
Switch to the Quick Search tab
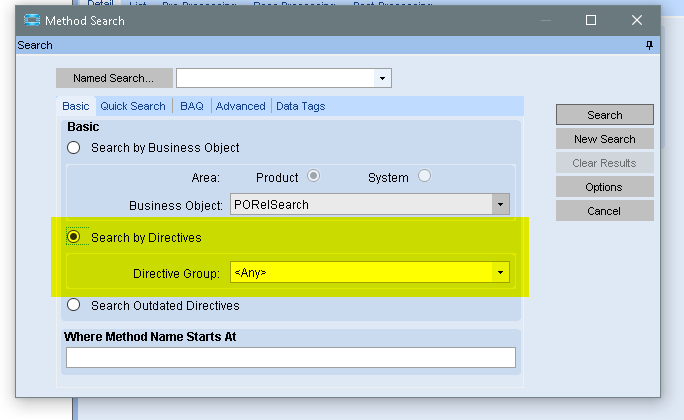pyautogui.click(x=132, y=106)
